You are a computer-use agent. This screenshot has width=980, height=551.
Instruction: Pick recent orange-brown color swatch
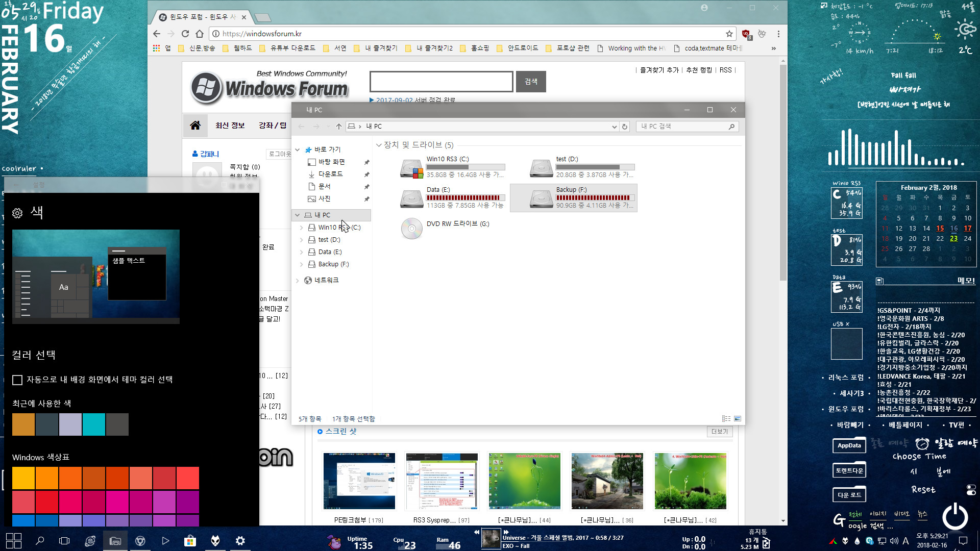pyautogui.click(x=23, y=424)
